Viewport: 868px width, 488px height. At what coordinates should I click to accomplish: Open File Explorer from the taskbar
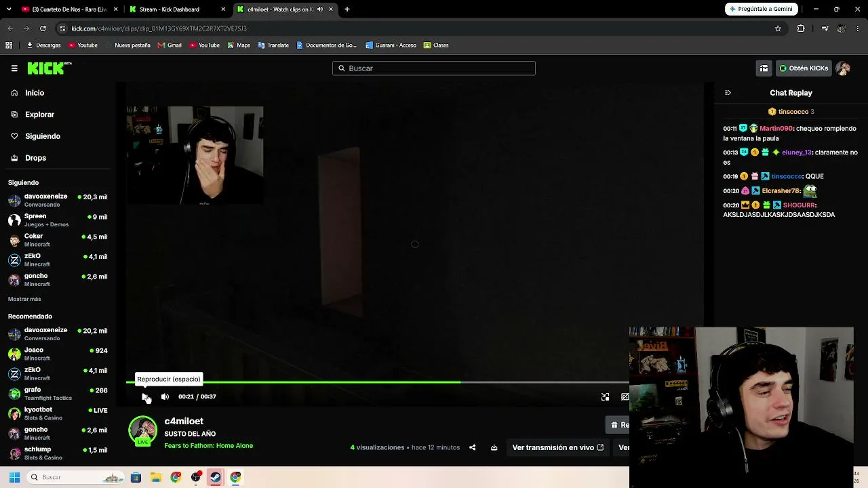(x=156, y=477)
